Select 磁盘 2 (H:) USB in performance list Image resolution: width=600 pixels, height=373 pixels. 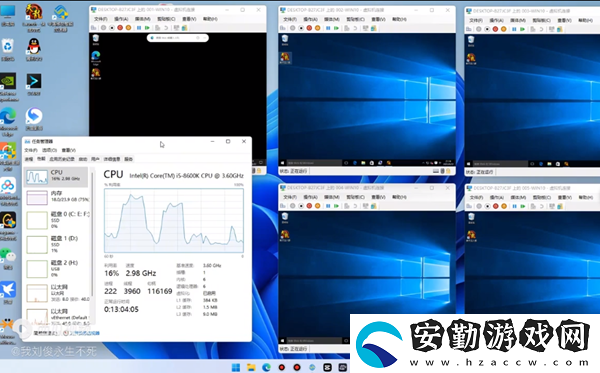point(57,269)
